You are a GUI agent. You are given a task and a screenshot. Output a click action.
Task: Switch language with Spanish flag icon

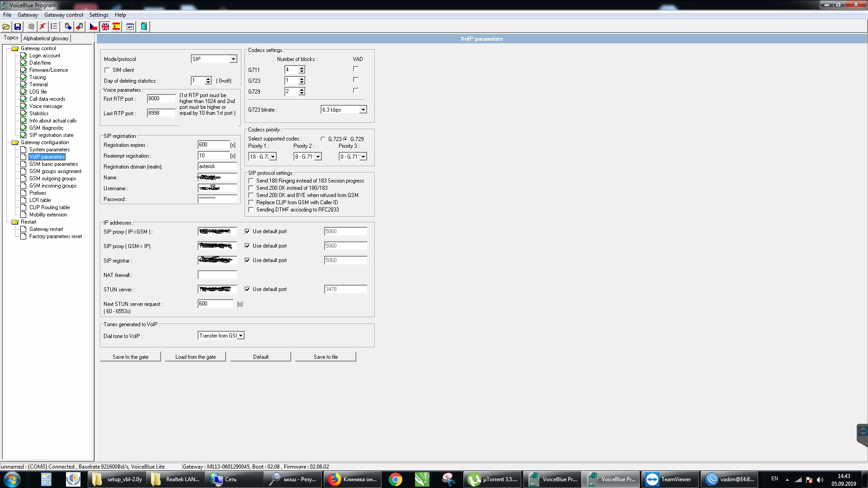(x=116, y=27)
